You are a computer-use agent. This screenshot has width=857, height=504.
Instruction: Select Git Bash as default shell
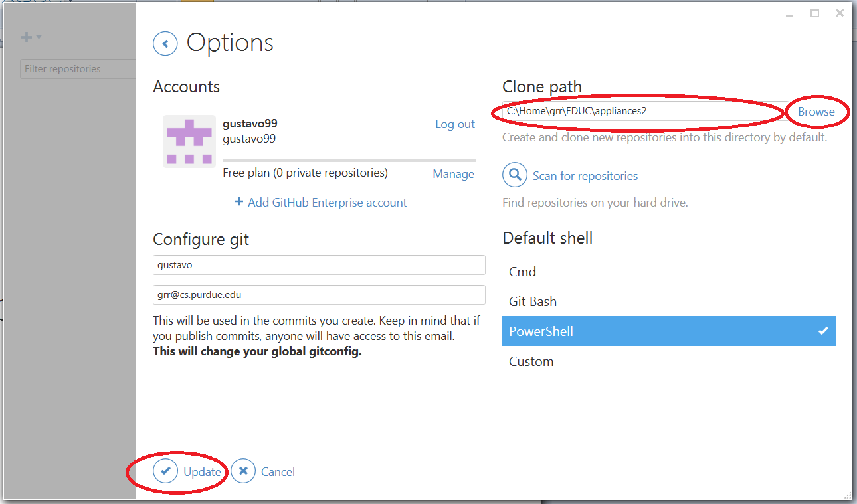tap(669, 301)
